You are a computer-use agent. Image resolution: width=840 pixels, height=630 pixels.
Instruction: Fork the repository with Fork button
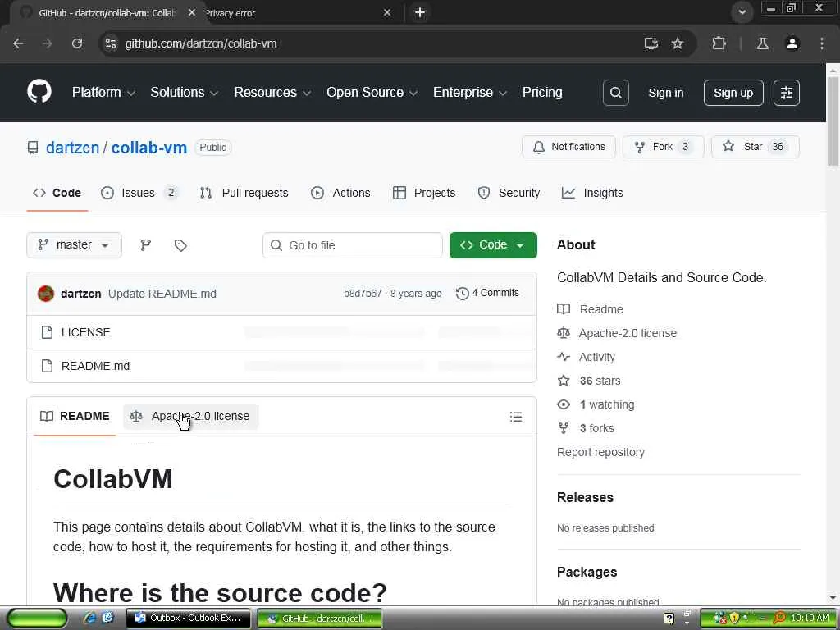tap(663, 147)
